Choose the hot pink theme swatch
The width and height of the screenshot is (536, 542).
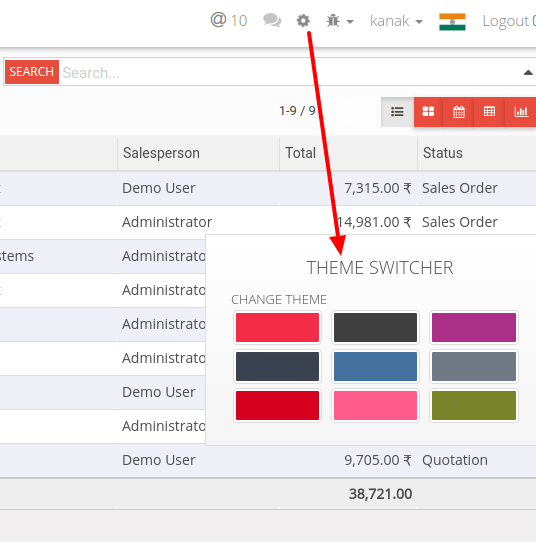tap(375, 405)
